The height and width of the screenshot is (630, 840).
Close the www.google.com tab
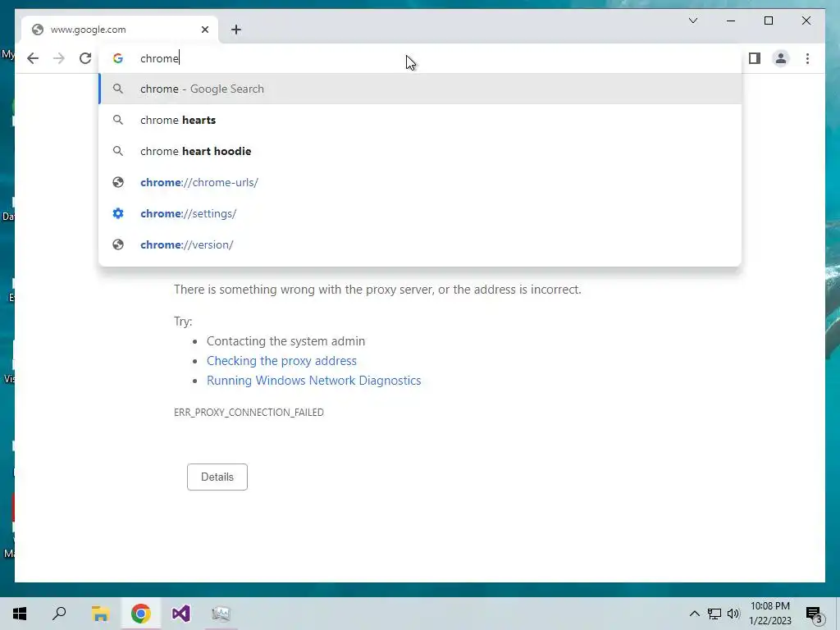tap(204, 30)
